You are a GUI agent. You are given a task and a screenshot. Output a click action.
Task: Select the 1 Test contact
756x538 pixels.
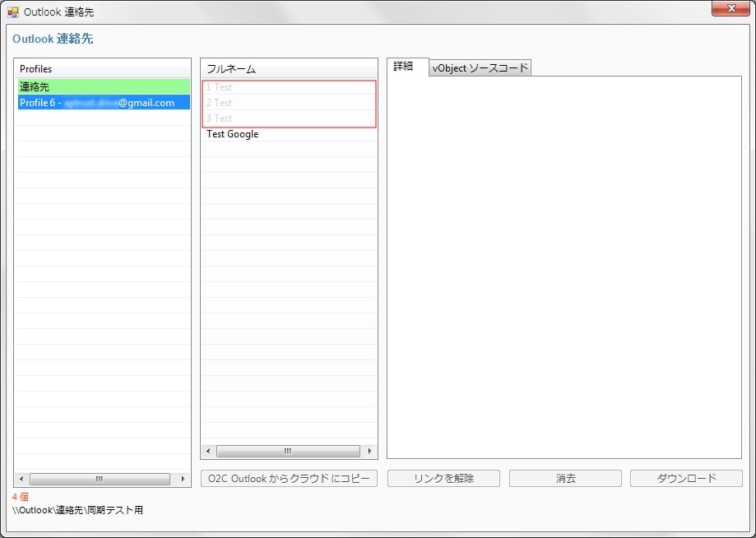coord(289,87)
